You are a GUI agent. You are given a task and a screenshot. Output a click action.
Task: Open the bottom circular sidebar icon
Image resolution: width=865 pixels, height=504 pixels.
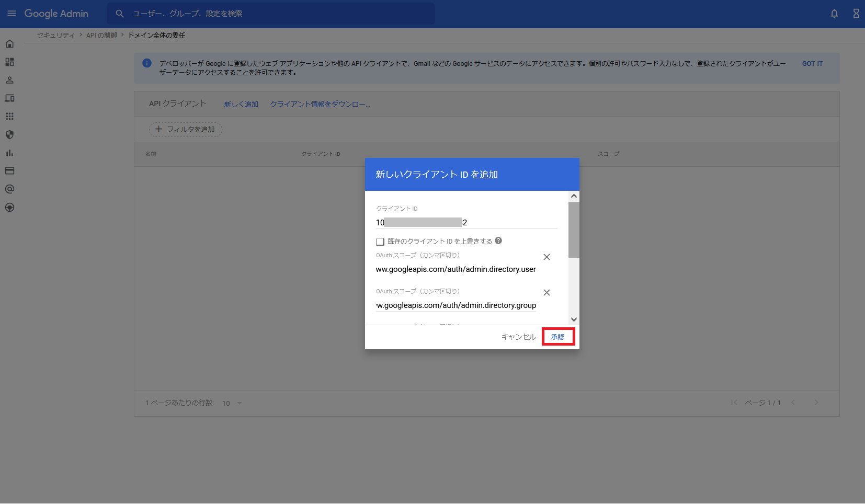[9, 208]
